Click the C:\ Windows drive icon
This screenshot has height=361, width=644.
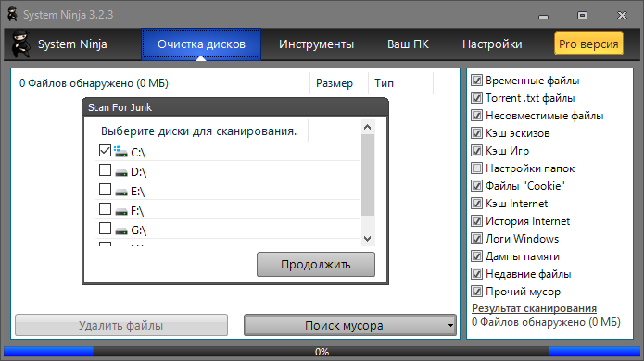point(120,151)
